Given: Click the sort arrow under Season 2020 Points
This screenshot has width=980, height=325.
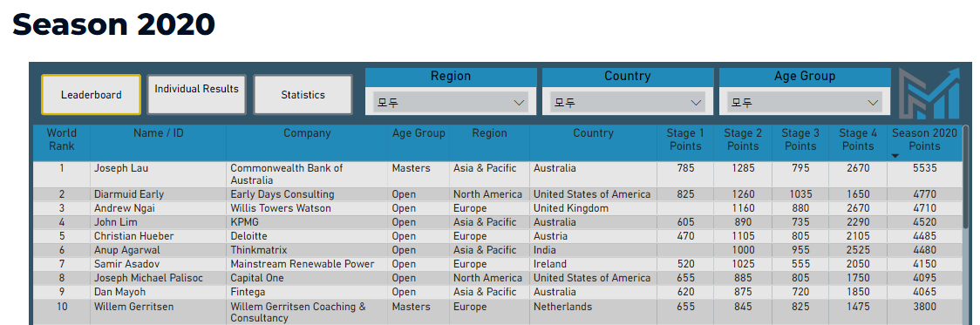Looking at the screenshot, I should (x=895, y=156).
